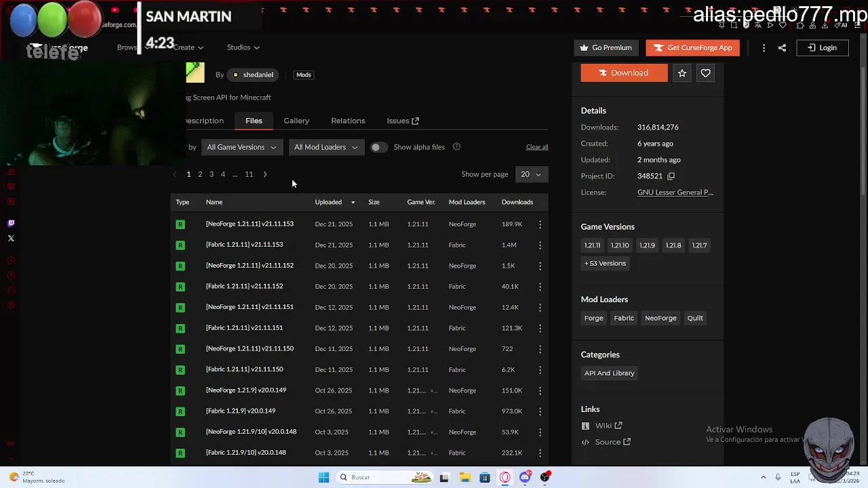Viewport: 868px width, 488px height.
Task: Click API And Library category
Action: click(610, 373)
